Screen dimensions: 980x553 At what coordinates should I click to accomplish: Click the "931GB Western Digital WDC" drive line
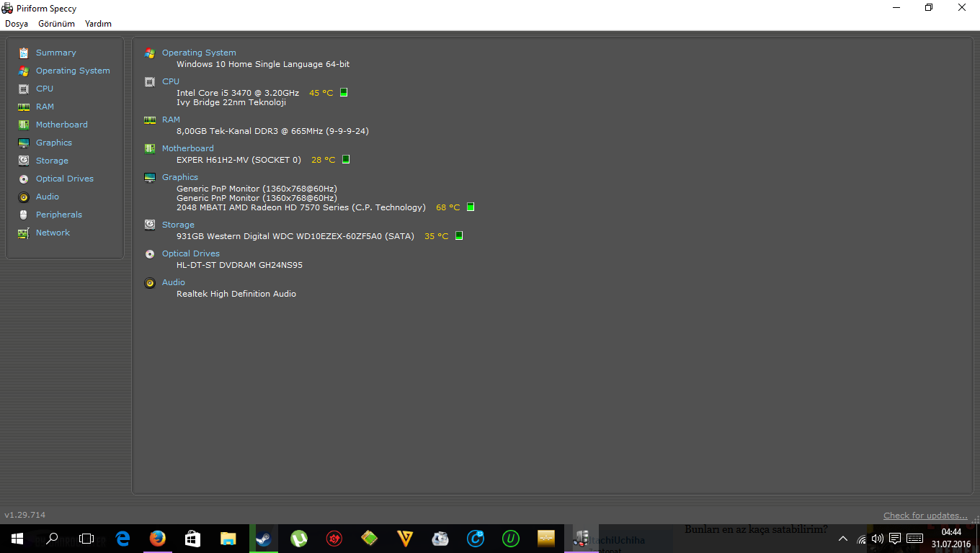click(295, 236)
